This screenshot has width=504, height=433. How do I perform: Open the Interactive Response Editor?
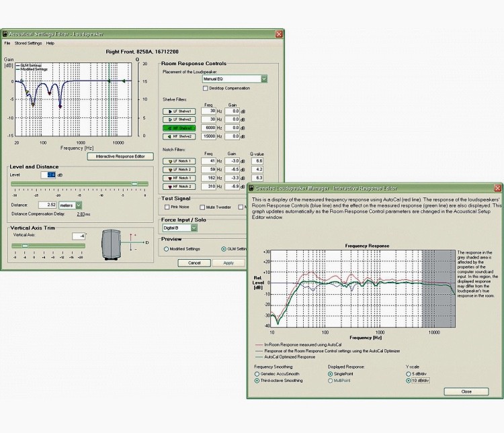[120, 156]
